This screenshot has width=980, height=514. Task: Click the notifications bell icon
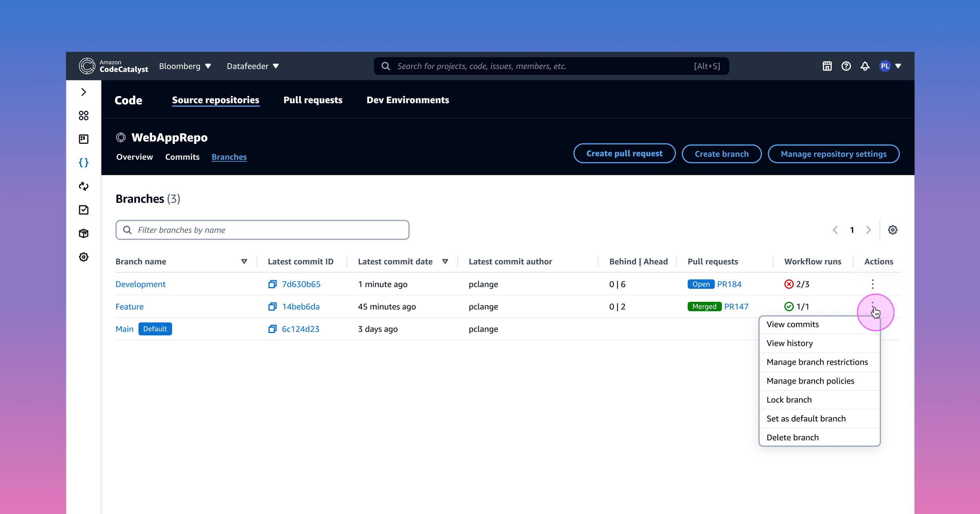[865, 66]
